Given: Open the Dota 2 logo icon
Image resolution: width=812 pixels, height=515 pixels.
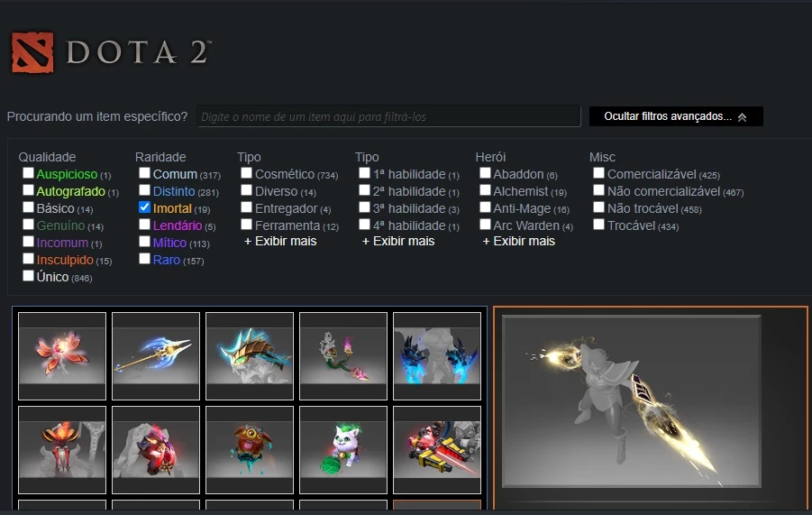Looking at the screenshot, I should point(32,52).
